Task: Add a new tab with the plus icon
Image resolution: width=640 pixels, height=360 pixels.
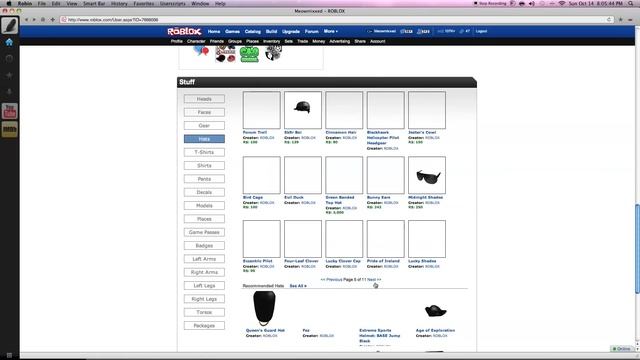Action: [x=53, y=20]
